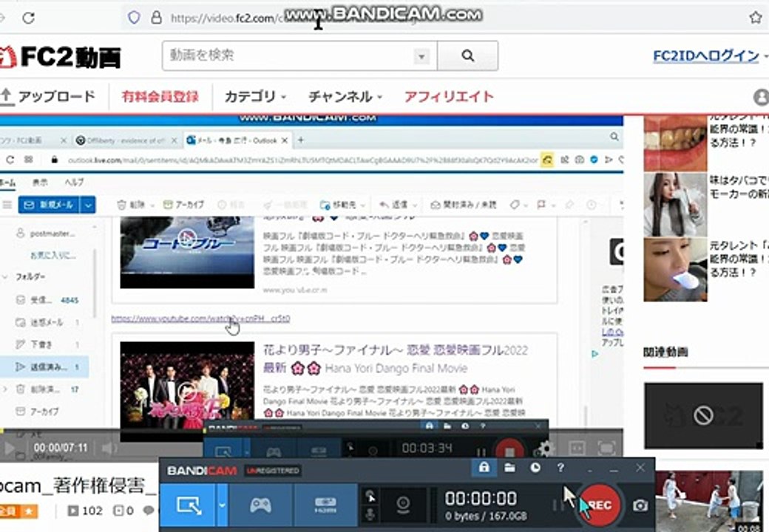
Task: Toggle Bandicam webcam overlay
Action: pyautogui.click(x=403, y=505)
